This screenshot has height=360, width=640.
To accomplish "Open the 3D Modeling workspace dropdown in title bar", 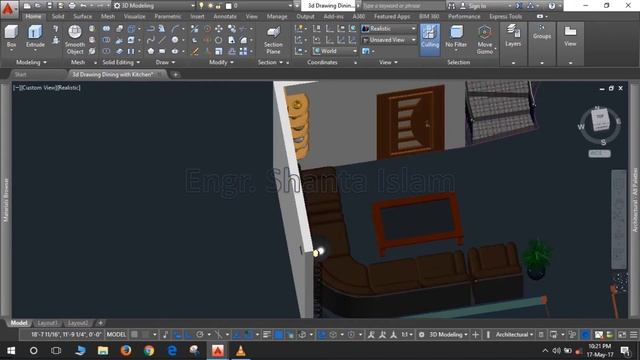I will pyautogui.click(x=154, y=6).
